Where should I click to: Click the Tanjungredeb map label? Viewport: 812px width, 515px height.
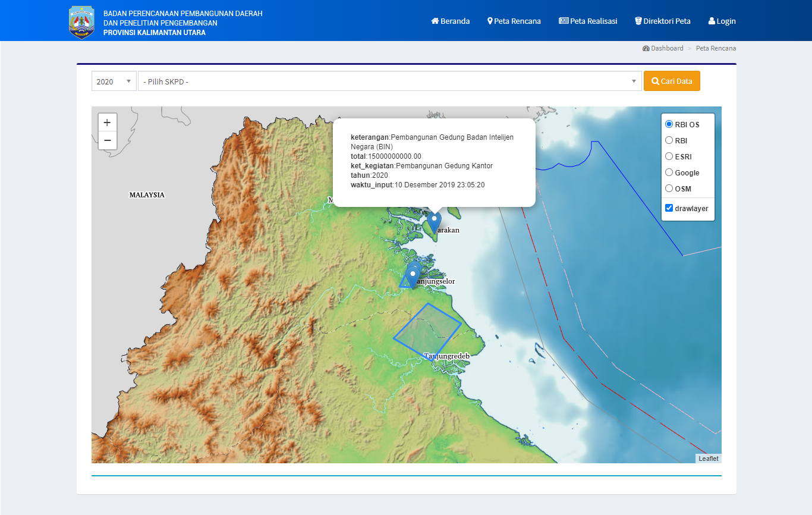(x=447, y=356)
